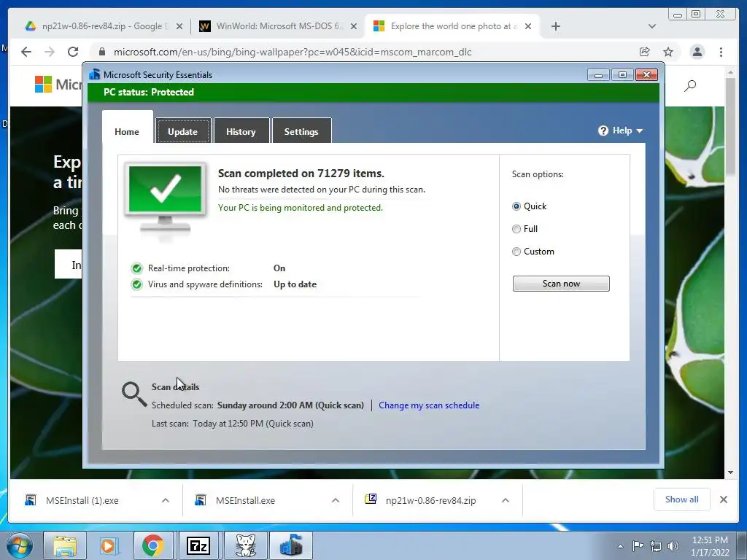Viewport: 747px width, 560px height.
Task: Open Change my scan schedule link
Action: click(x=429, y=405)
